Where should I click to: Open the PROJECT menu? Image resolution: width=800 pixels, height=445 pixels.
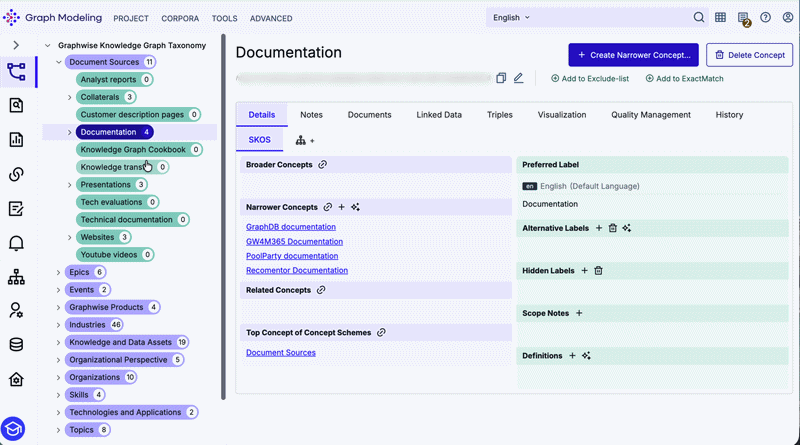(131, 18)
